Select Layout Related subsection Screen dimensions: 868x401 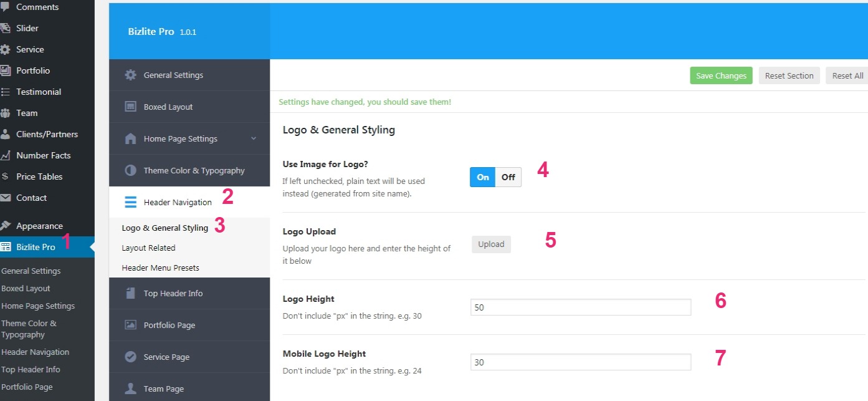click(148, 248)
